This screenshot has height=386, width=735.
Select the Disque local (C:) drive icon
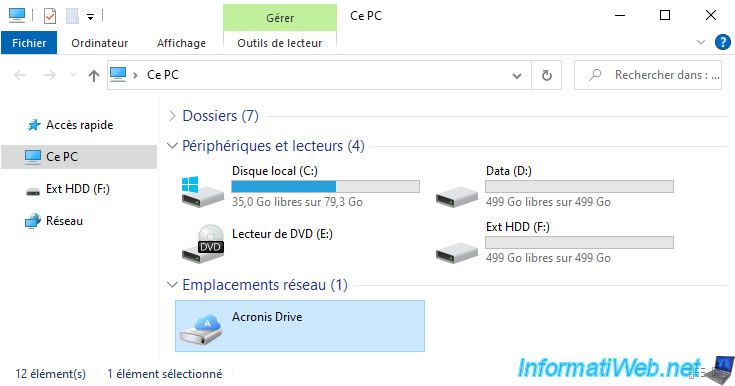tap(202, 191)
